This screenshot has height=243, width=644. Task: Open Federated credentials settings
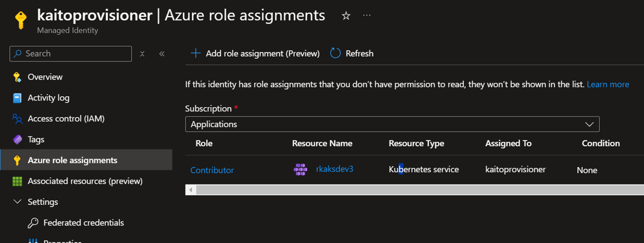coord(83,223)
